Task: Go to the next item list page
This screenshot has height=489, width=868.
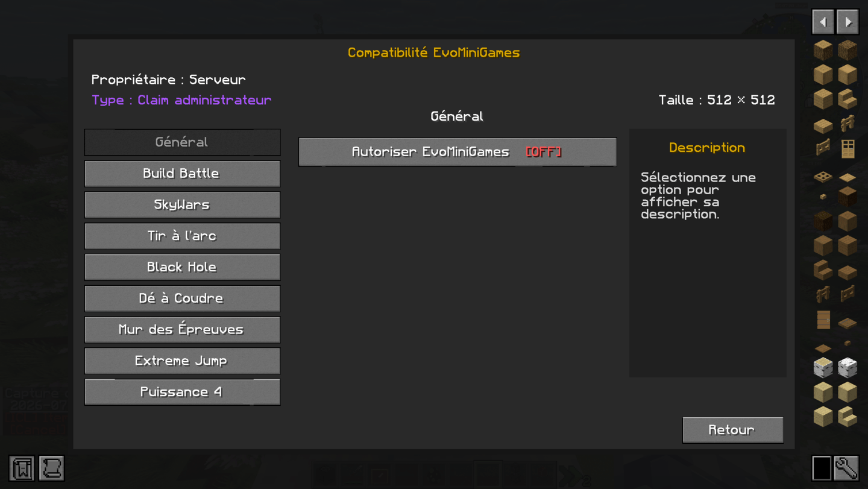Action: (x=848, y=22)
